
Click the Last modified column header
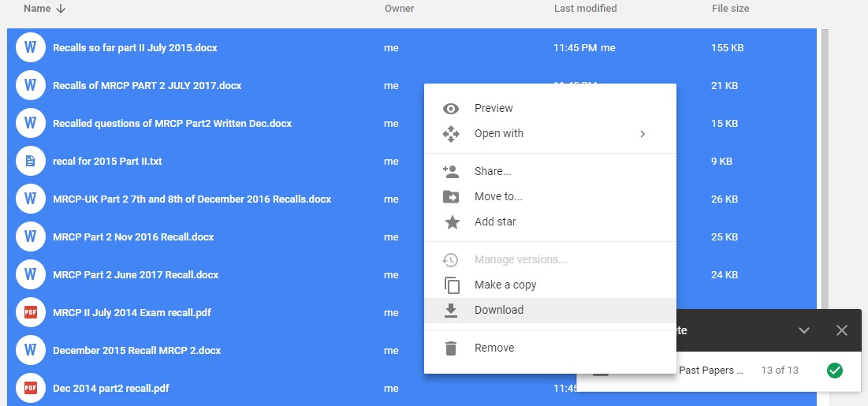[x=585, y=9]
